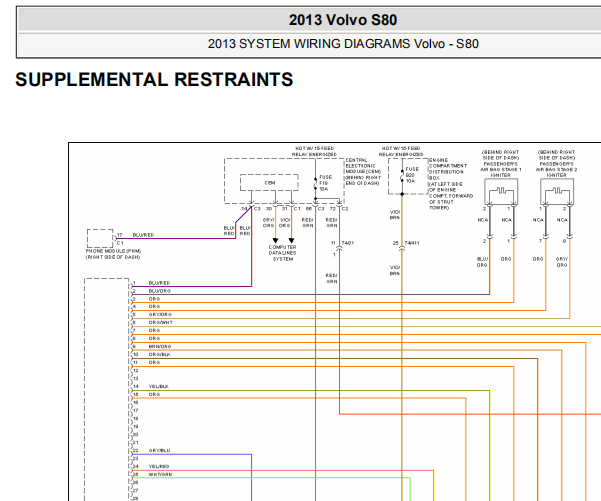Select "PASSENGER'S AIR BAG STAGE 1 IGNITER" label
This screenshot has height=501, width=601.
coord(501,169)
